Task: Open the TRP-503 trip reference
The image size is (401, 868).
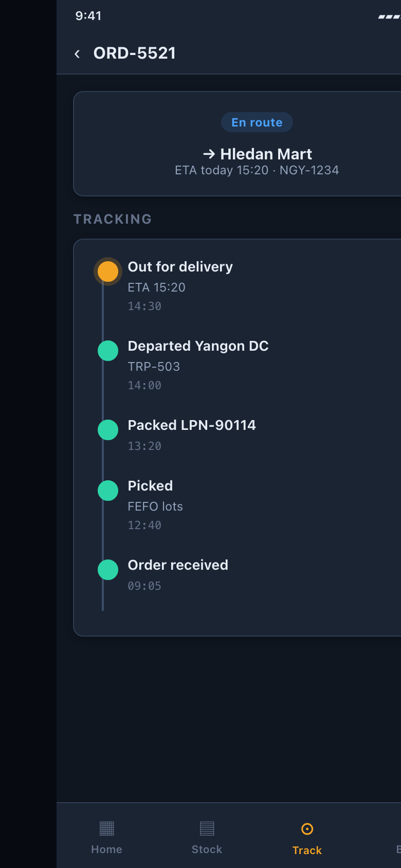Action: (x=154, y=367)
